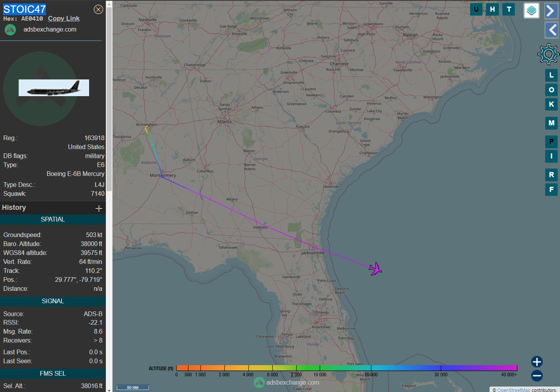Click the position coordinates 29.777°, -79.719°
560x392 pixels.
click(79, 279)
